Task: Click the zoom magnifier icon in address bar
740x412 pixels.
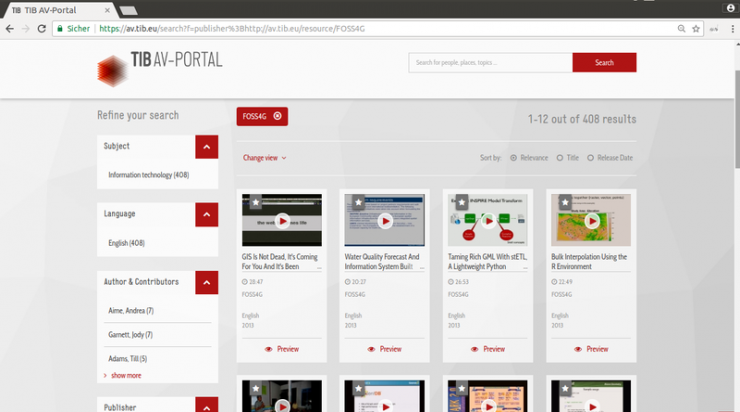Action: tap(681, 29)
